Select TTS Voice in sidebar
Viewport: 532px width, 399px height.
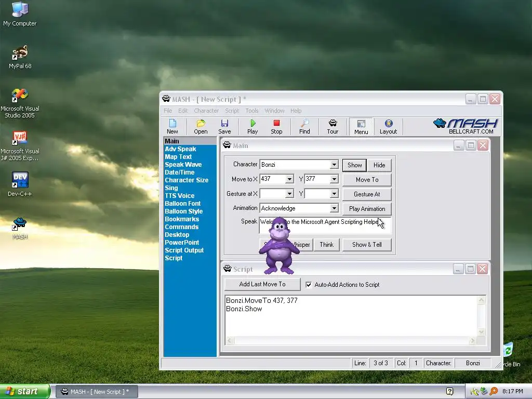[x=179, y=196]
